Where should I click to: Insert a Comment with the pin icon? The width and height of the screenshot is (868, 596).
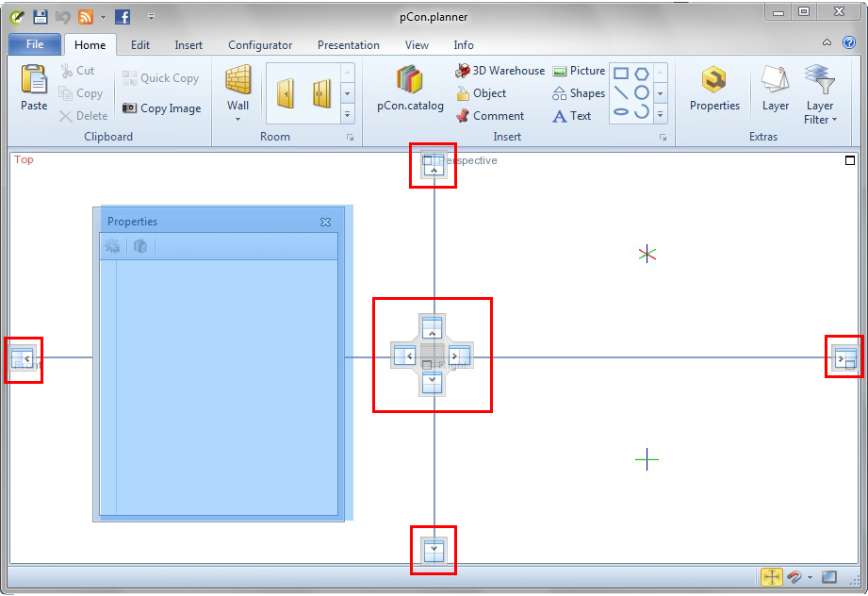click(490, 116)
